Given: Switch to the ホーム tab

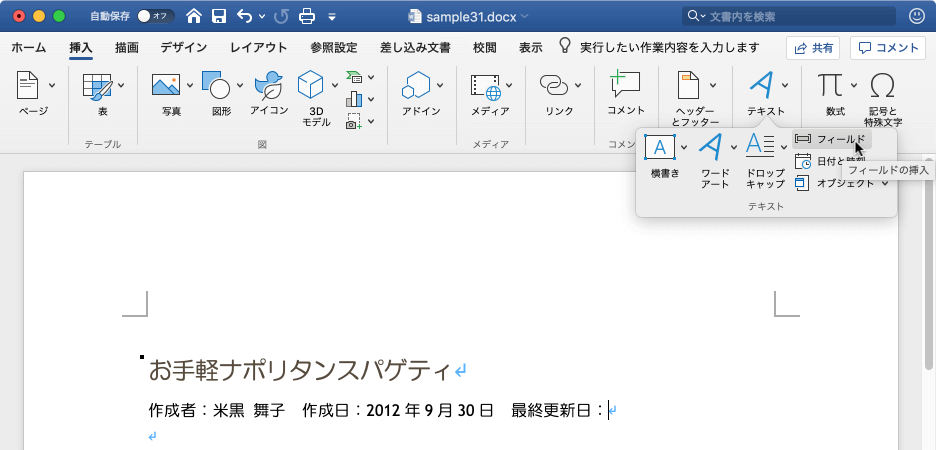Looking at the screenshot, I should (x=29, y=48).
